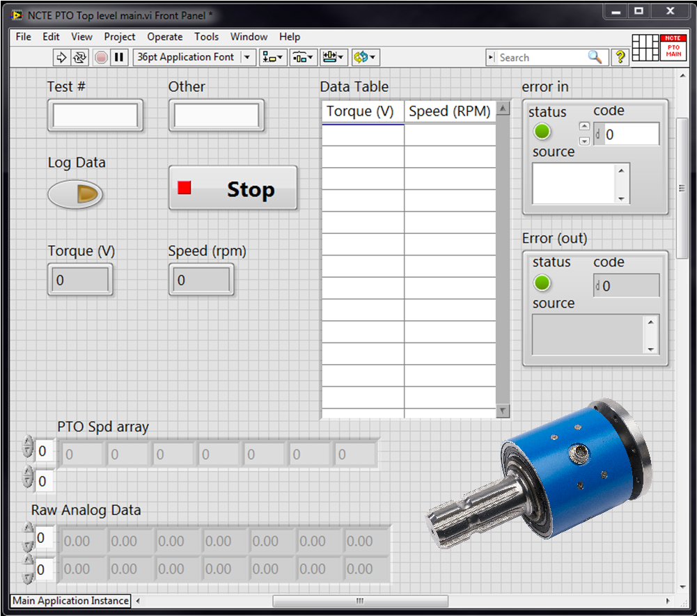Click the Run Continuously icon

[x=80, y=58]
